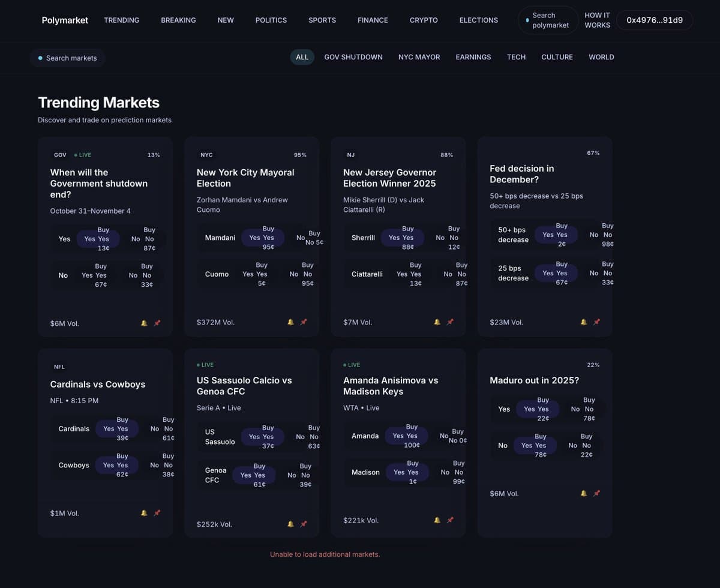Pin the Amanda Anisimova vs Madison Keys market
This screenshot has width=720, height=588.
coord(450,520)
